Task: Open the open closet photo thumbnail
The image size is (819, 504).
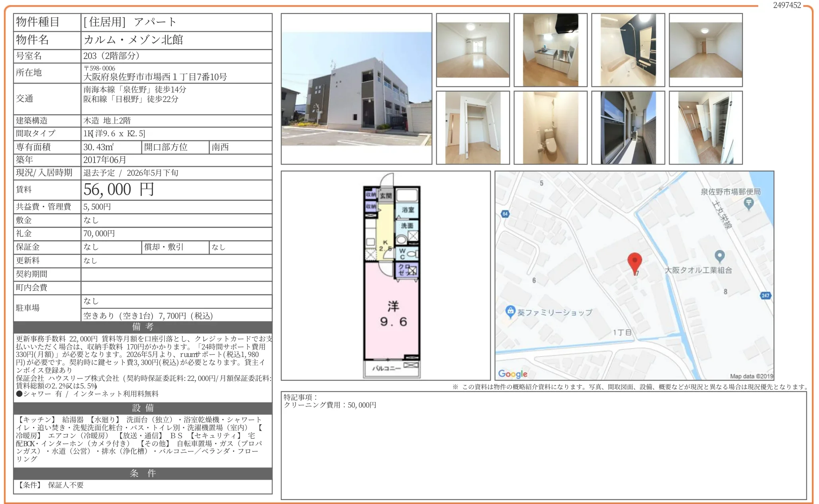Action: [x=472, y=128]
